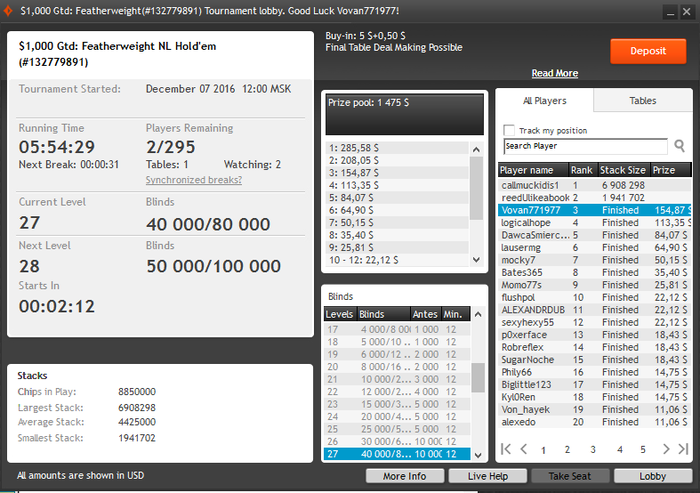The width and height of the screenshot is (700, 493).
Task: Jump to last players page
Action: pyautogui.click(x=683, y=449)
